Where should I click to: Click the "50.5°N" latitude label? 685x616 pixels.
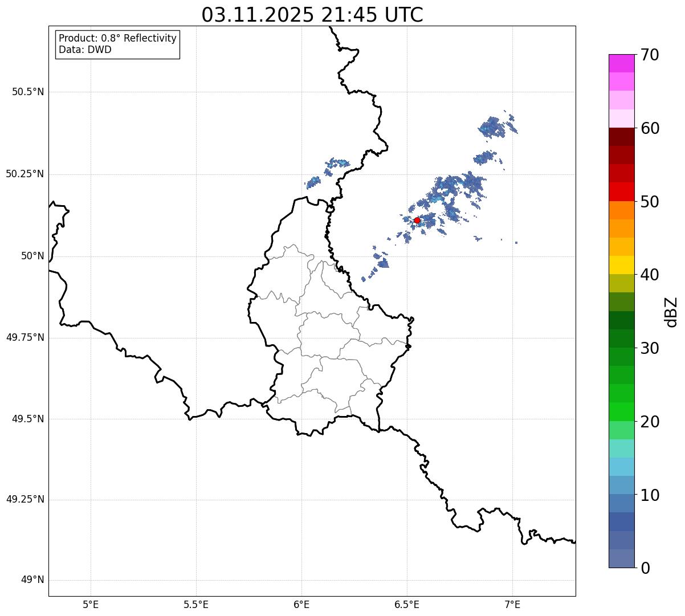(28, 92)
